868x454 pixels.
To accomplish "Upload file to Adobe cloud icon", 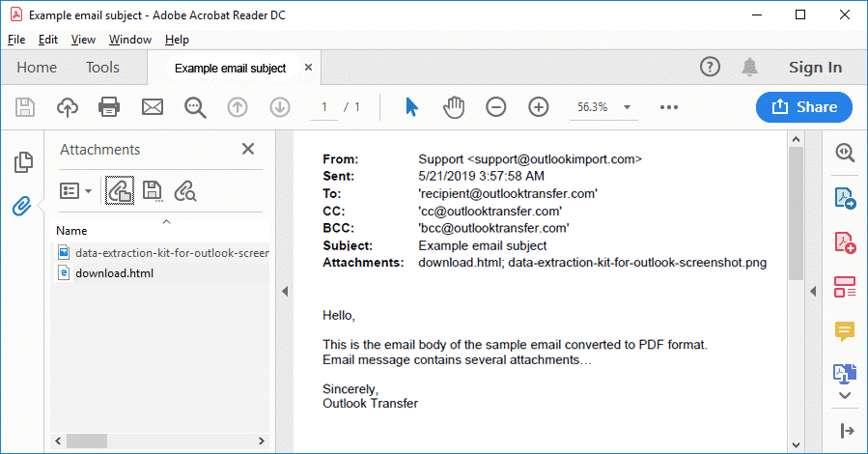I will [x=67, y=107].
